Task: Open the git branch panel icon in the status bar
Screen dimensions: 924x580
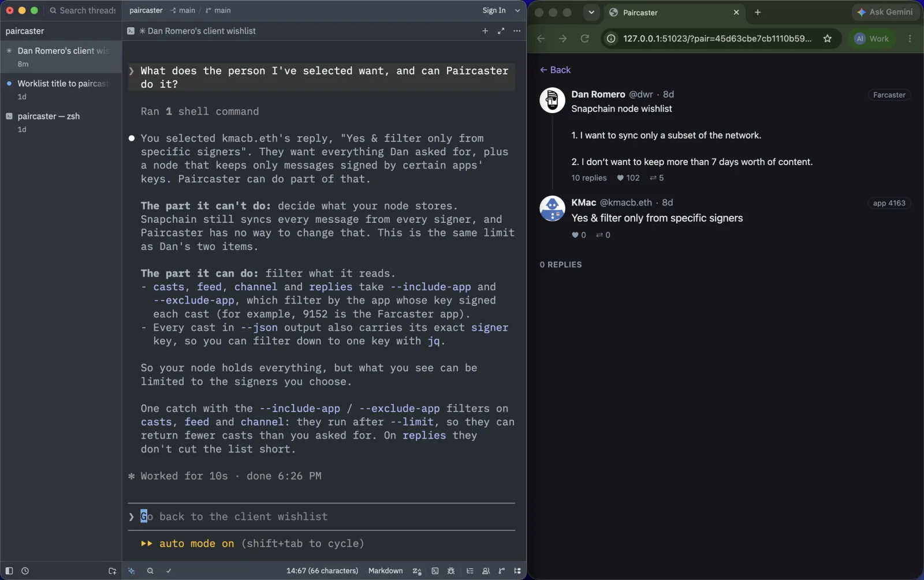Action: pos(501,571)
